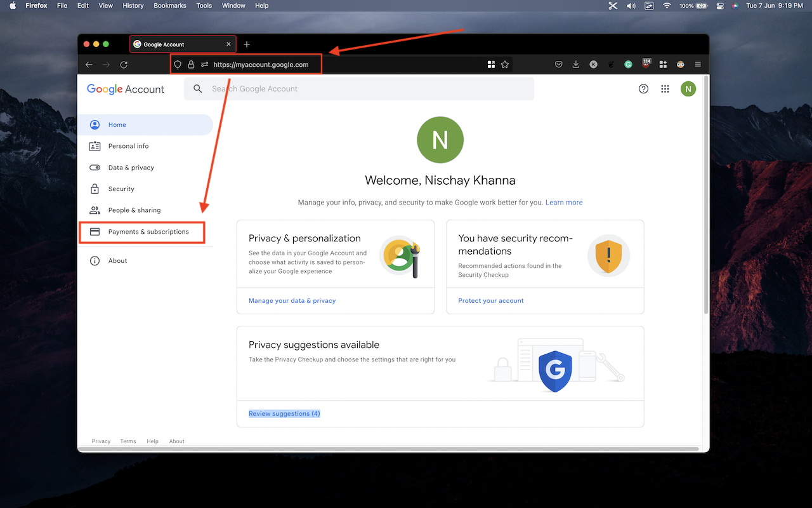Go to Security in sidebar
The width and height of the screenshot is (812, 508).
tap(121, 189)
